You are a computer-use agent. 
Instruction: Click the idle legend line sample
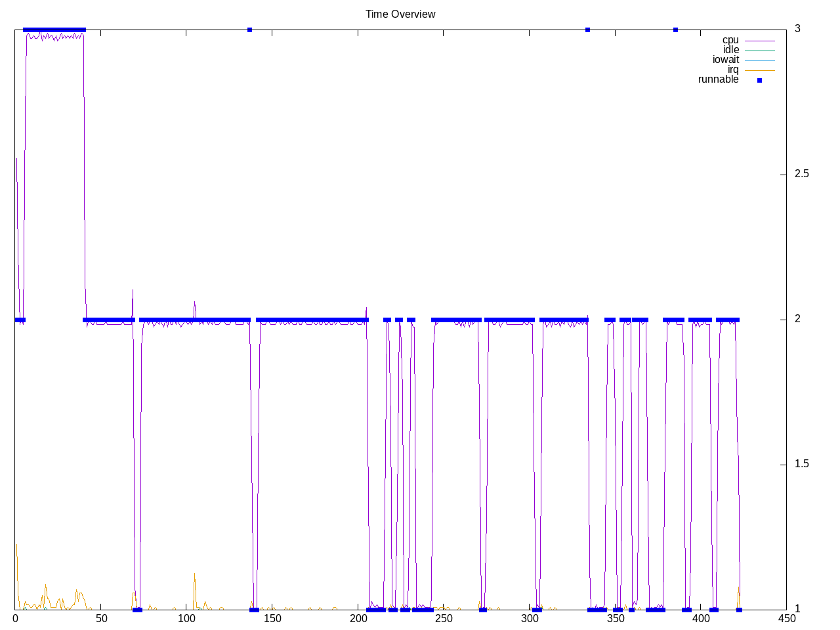click(x=759, y=51)
